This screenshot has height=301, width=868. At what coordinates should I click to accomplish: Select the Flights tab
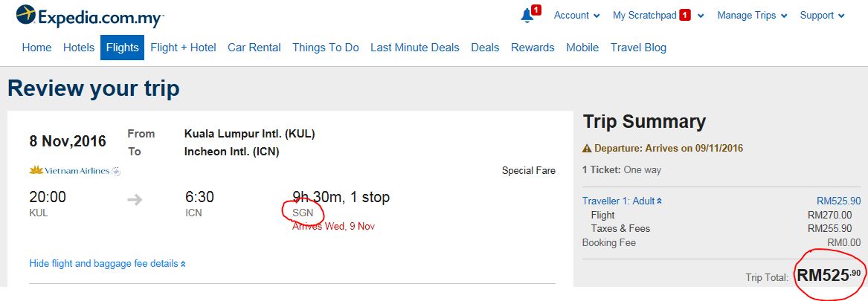click(x=122, y=48)
